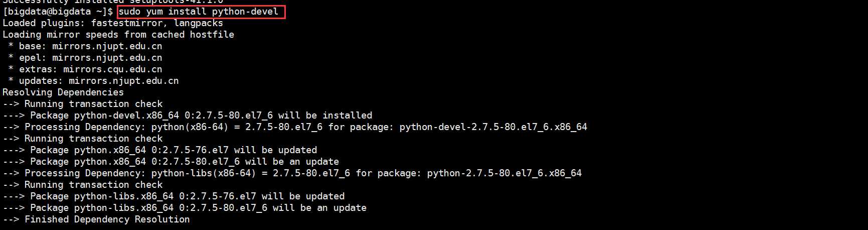The image size is (868, 230).
Task: Click python-devel.x86_64 will be installed line
Action: (188, 116)
